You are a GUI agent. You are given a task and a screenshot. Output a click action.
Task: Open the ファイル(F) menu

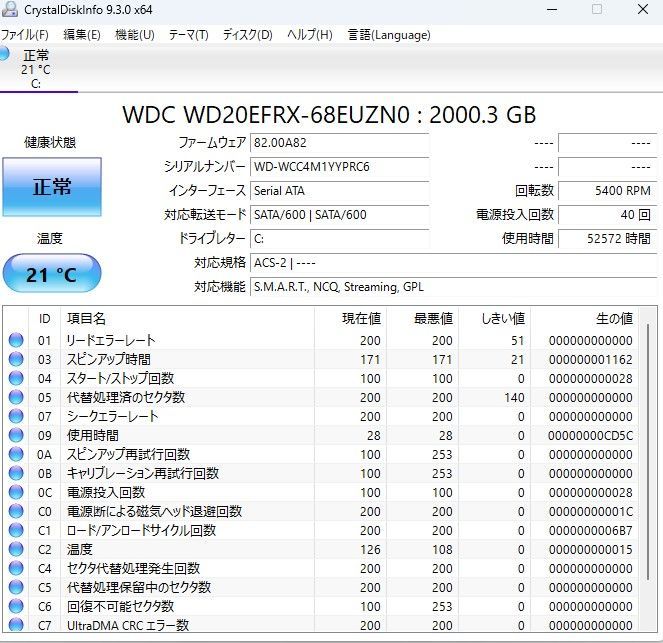25,35
